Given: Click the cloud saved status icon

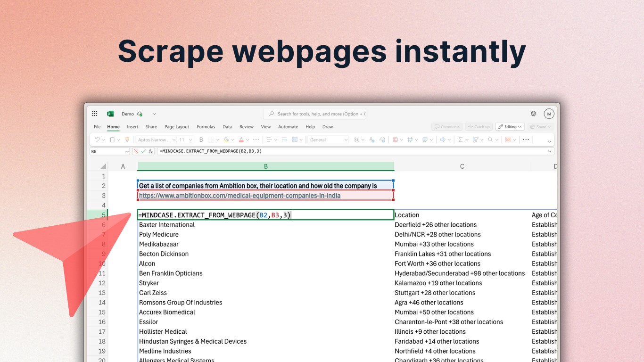Looking at the screenshot, I should point(139,114).
